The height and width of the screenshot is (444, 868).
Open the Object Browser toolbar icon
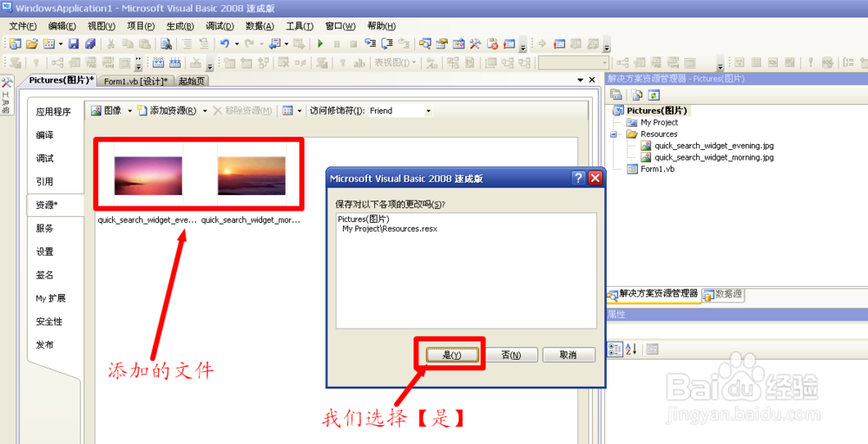click(458, 43)
